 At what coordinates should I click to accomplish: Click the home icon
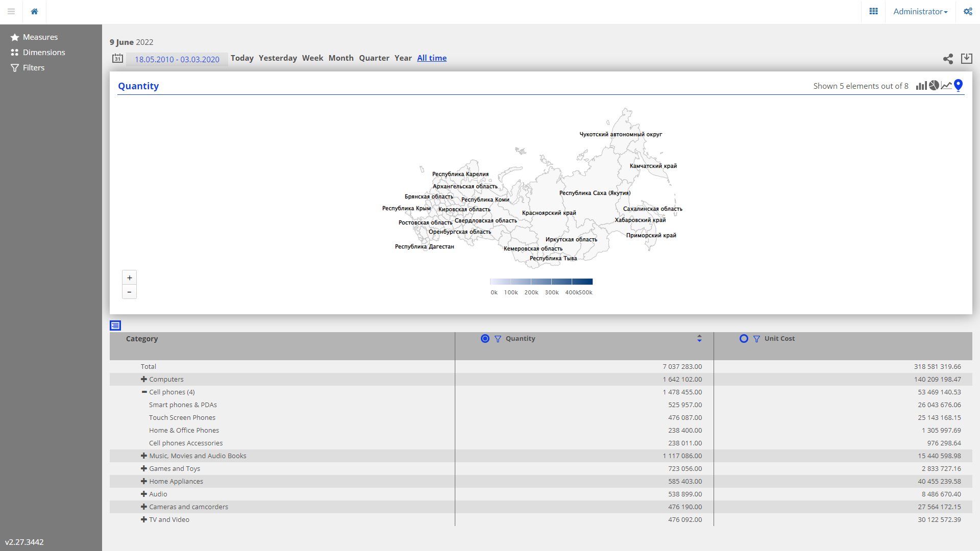pos(34,11)
